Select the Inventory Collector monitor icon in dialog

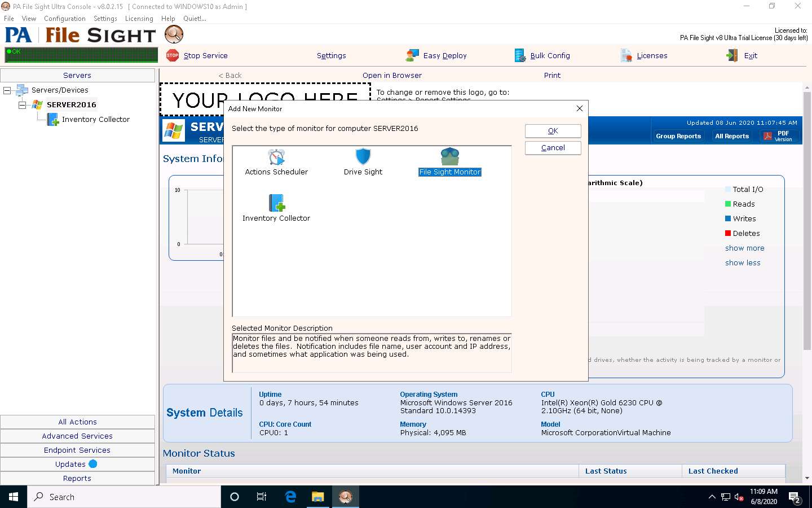point(276,203)
